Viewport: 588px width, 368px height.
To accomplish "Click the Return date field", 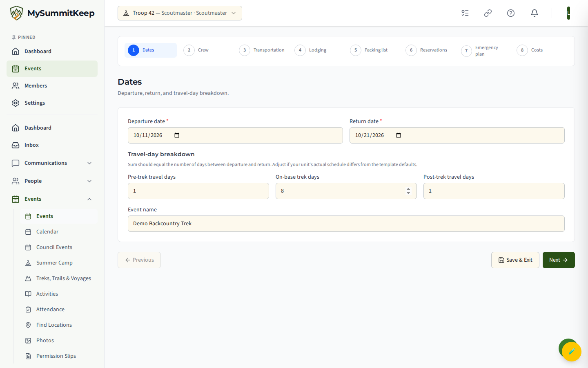I will click(x=457, y=135).
